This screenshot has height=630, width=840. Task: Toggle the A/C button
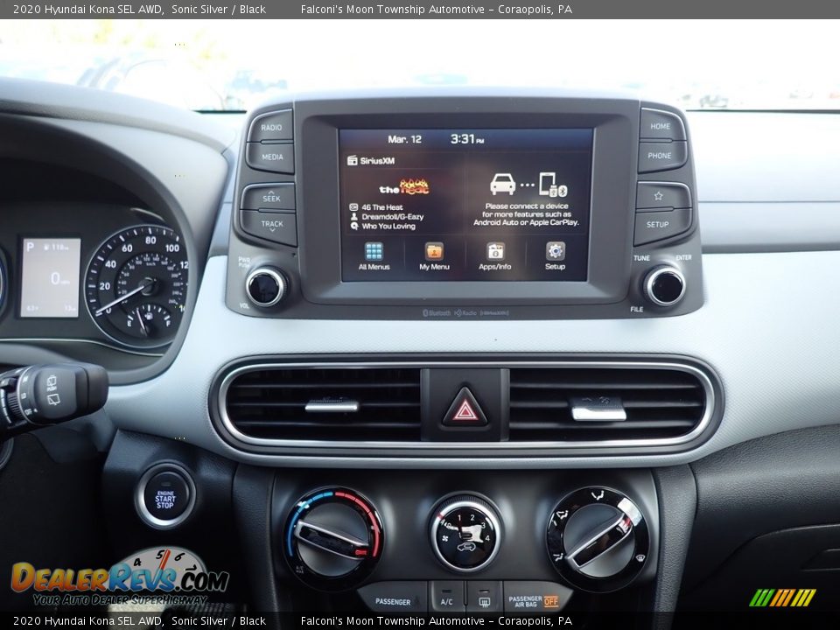tap(448, 601)
